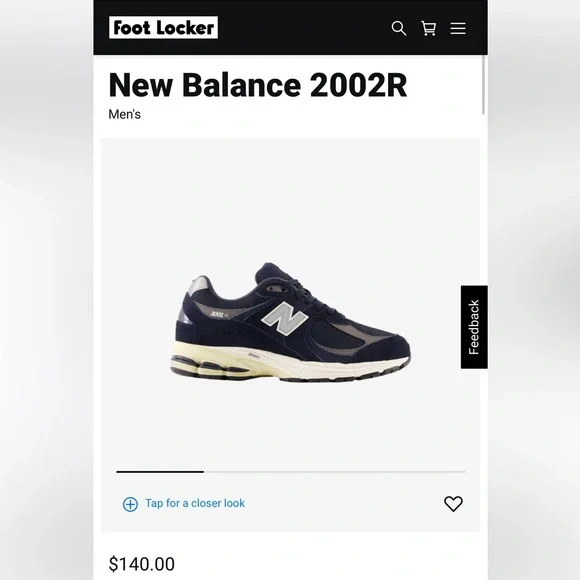Open the shopping cart icon

click(429, 28)
